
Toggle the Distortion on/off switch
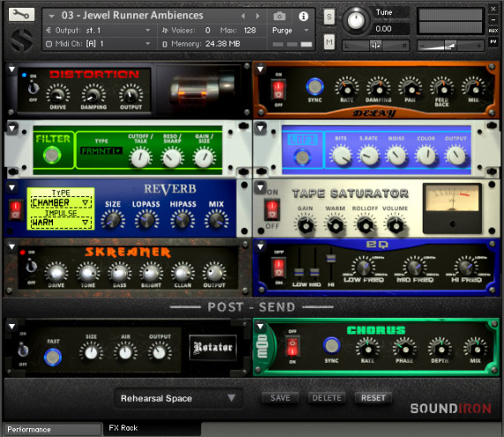coord(34,87)
